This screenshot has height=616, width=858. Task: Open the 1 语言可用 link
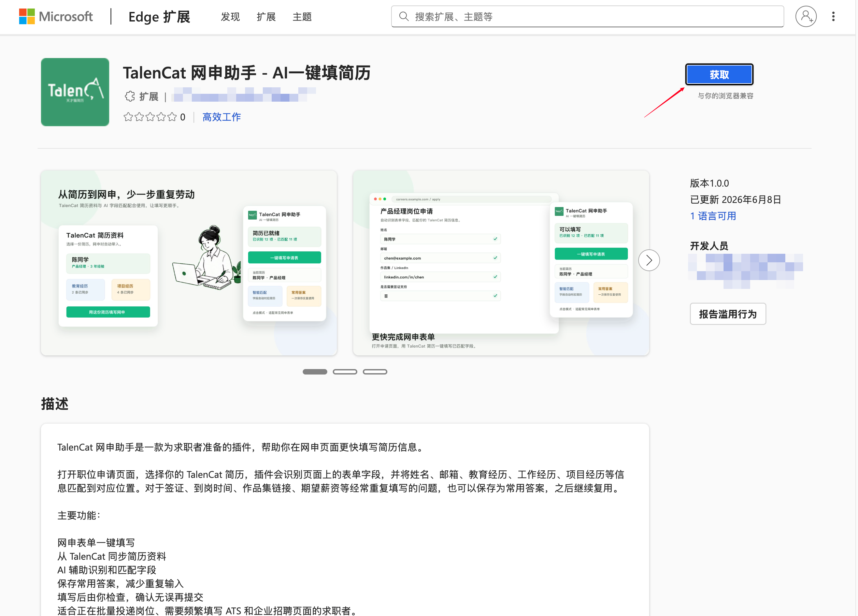click(713, 216)
